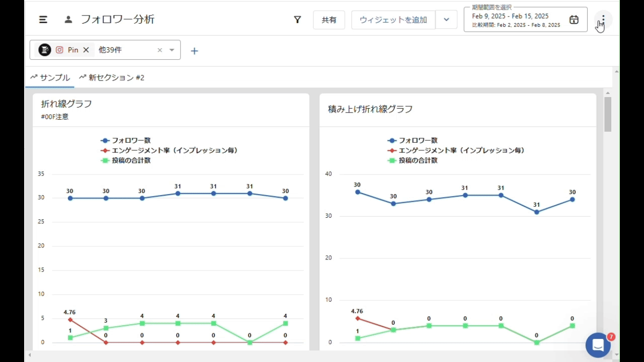Click the filter funnel icon
Screen dimensions: 644x362
[x=297, y=20]
